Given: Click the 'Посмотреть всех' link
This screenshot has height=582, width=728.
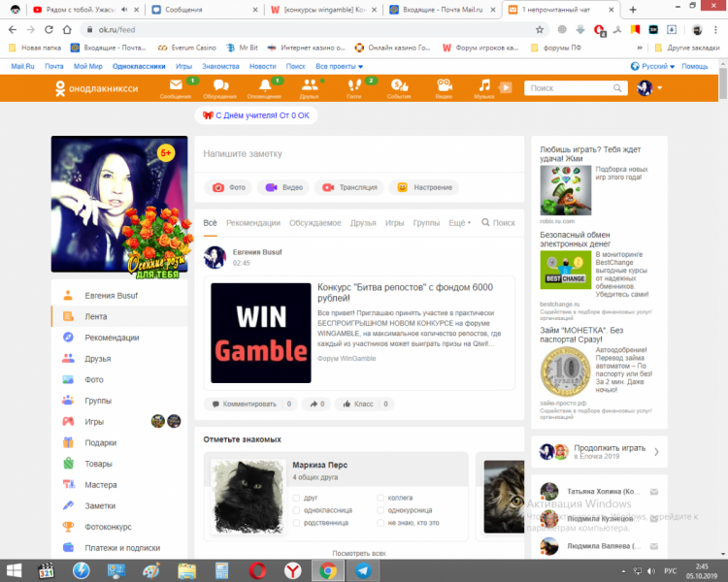Looking at the screenshot, I should click(359, 554).
